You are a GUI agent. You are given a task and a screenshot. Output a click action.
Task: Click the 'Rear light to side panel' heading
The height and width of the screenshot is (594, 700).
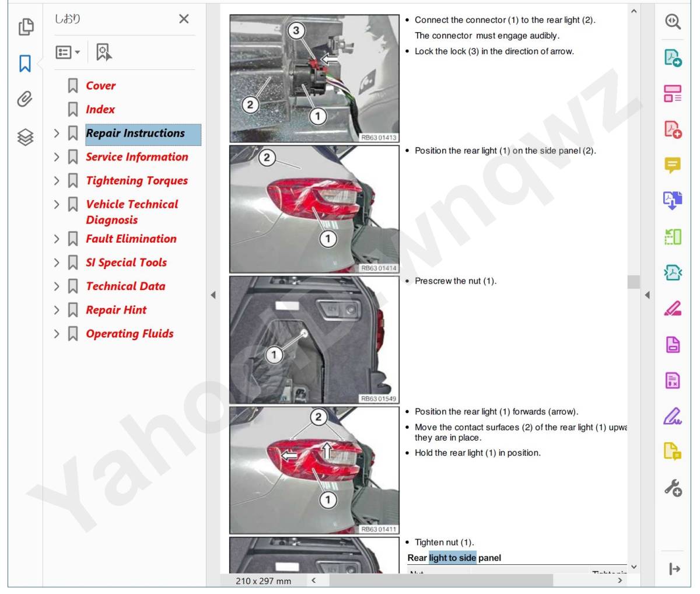coord(454,558)
